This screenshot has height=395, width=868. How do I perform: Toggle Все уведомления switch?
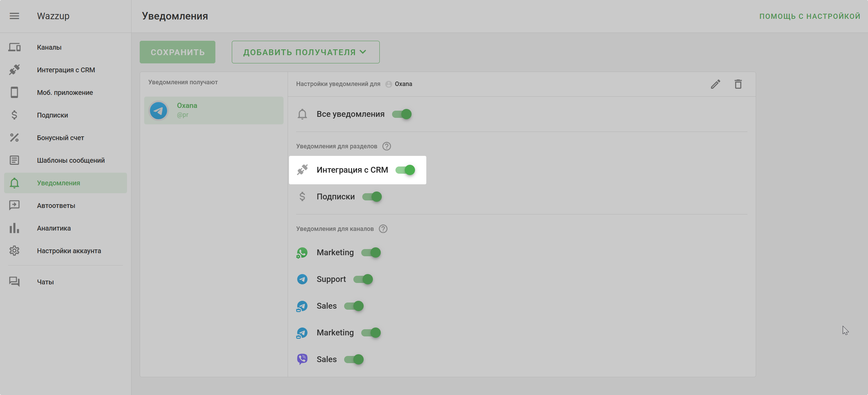click(x=402, y=114)
